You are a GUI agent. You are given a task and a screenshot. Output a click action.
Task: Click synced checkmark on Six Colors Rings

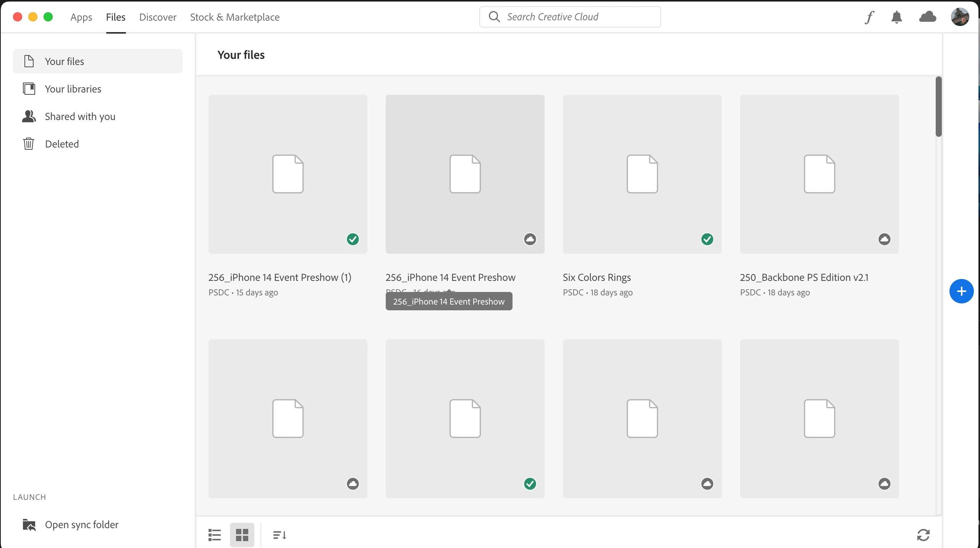707,239
